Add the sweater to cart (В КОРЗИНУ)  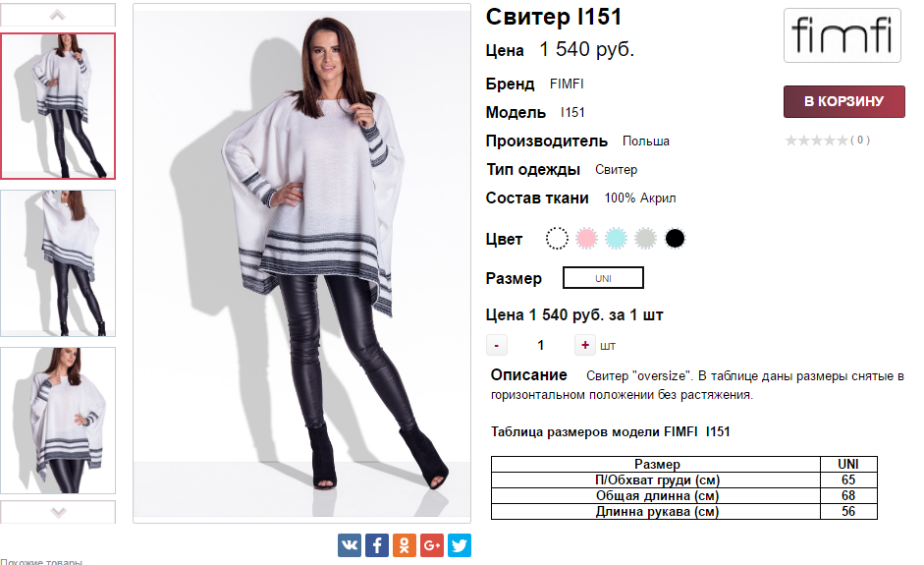pos(843,101)
